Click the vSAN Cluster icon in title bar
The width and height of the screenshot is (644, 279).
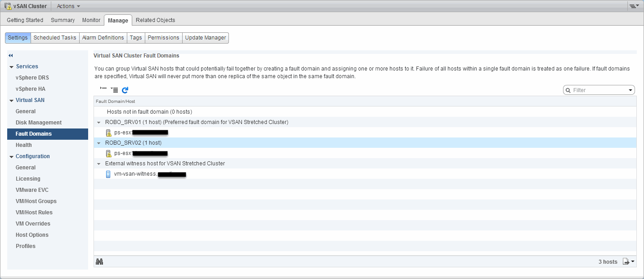(8, 6)
